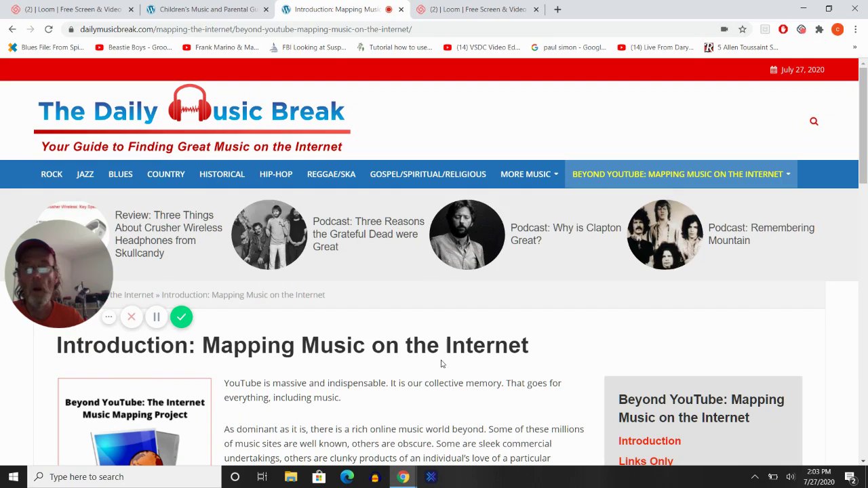868x488 pixels.
Task: Open the Frank Marino & Ma... bookmark
Action: pyautogui.click(x=220, y=47)
